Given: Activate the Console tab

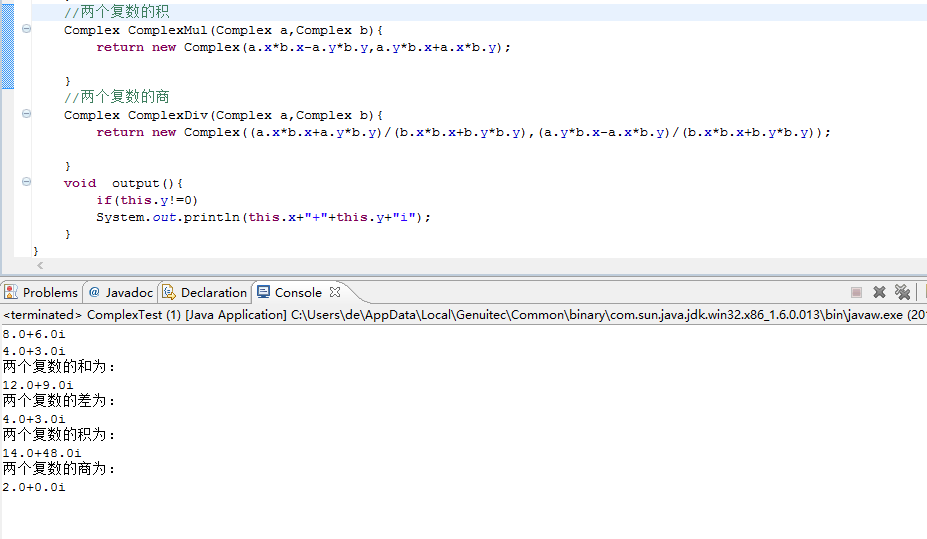Looking at the screenshot, I should tap(298, 292).
